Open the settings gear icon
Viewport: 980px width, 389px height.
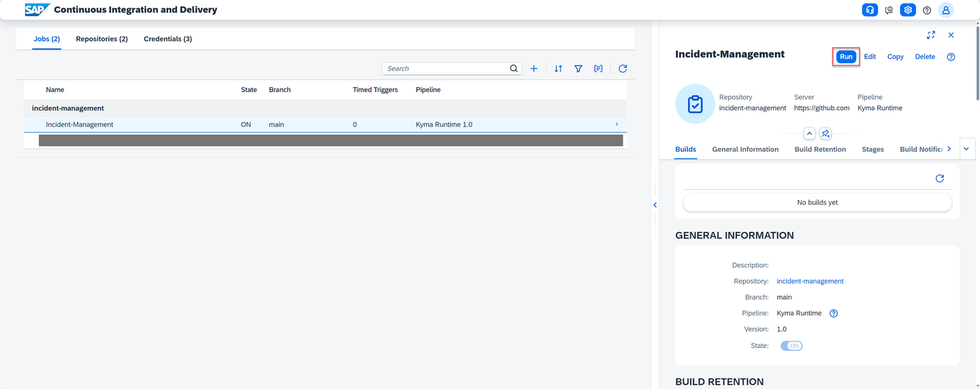point(908,10)
